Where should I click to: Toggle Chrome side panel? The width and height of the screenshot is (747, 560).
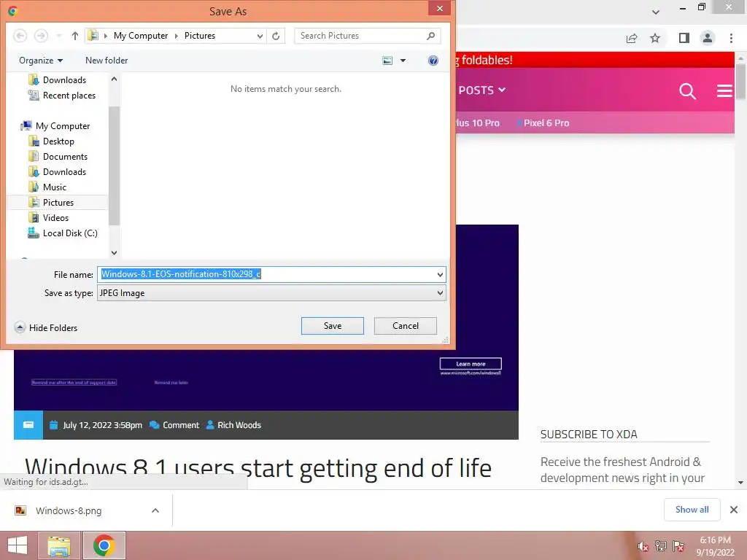(x=684, y=38)
